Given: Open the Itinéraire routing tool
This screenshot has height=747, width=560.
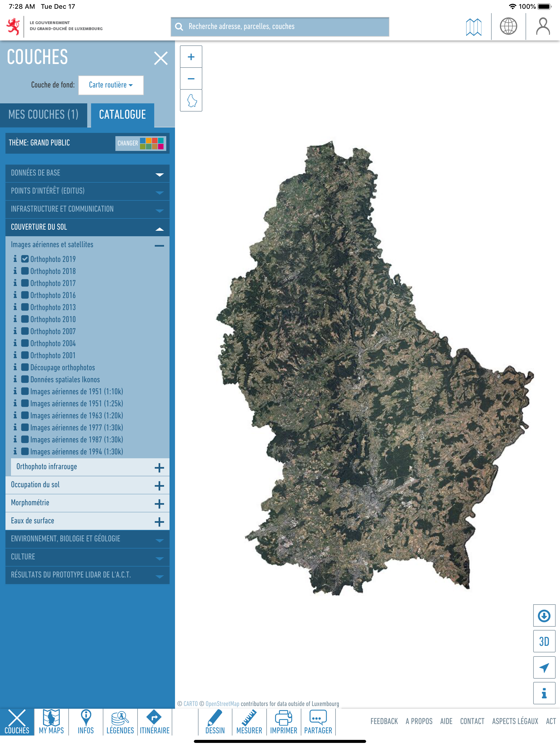Looking at the screenshot, I should click(154, 722).
